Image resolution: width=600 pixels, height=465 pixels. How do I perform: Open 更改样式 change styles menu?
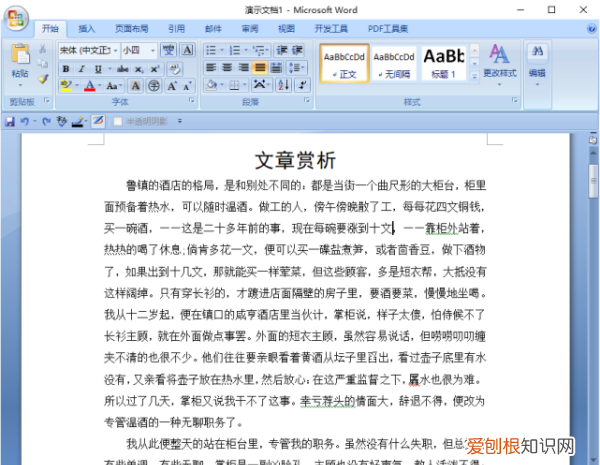tap(499, 64)
